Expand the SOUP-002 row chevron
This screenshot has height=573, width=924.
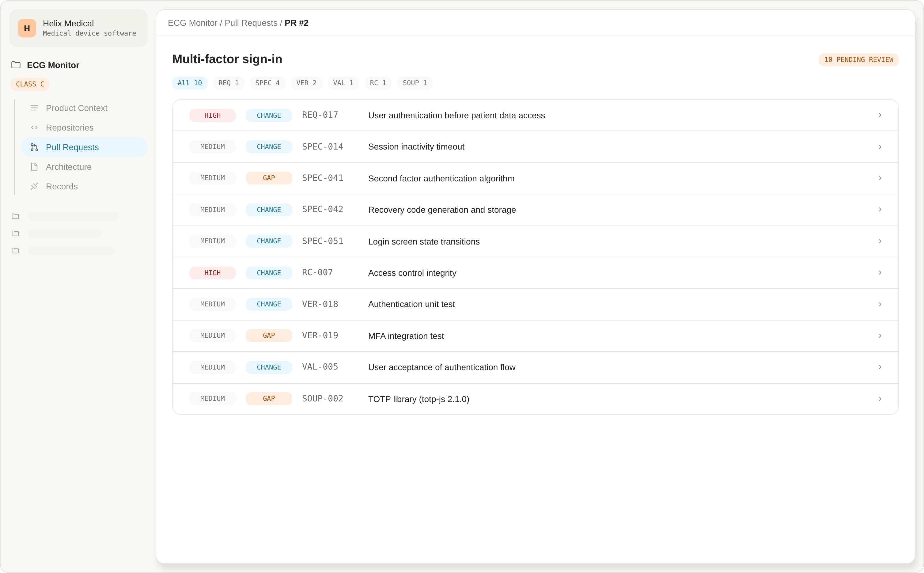point(880,399)
